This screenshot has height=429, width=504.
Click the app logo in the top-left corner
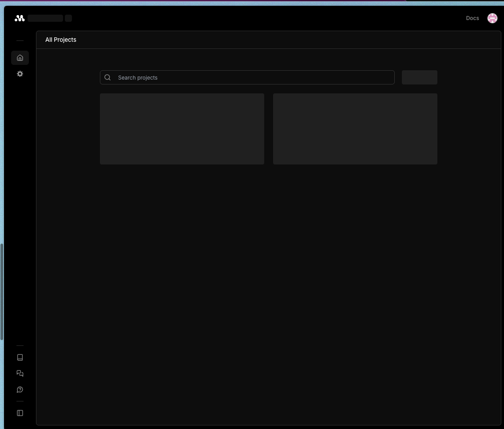click(20, 18)
